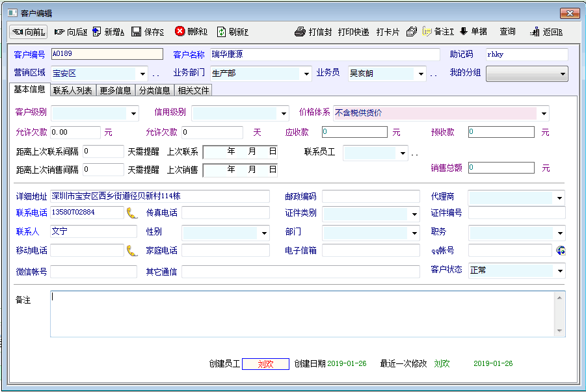Screen dimensions: 586x392
Task: Click into the 详细地址 input field
Action: click(x=159, y=196)
